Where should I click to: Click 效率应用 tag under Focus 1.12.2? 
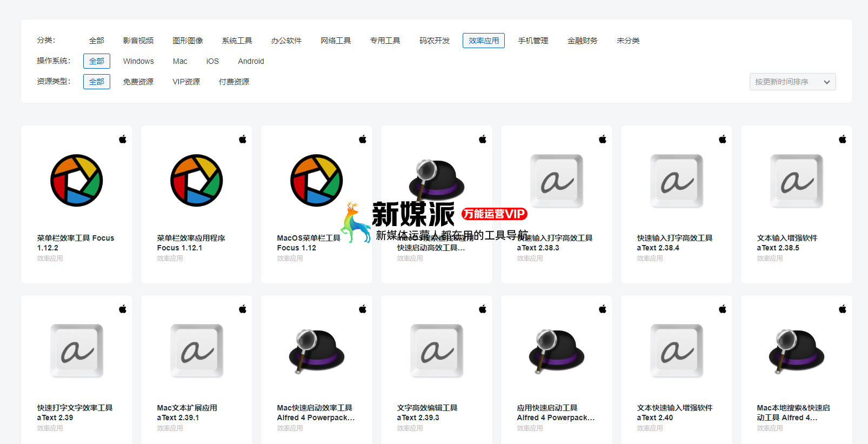pyautogui.click(x=50, y=259)
